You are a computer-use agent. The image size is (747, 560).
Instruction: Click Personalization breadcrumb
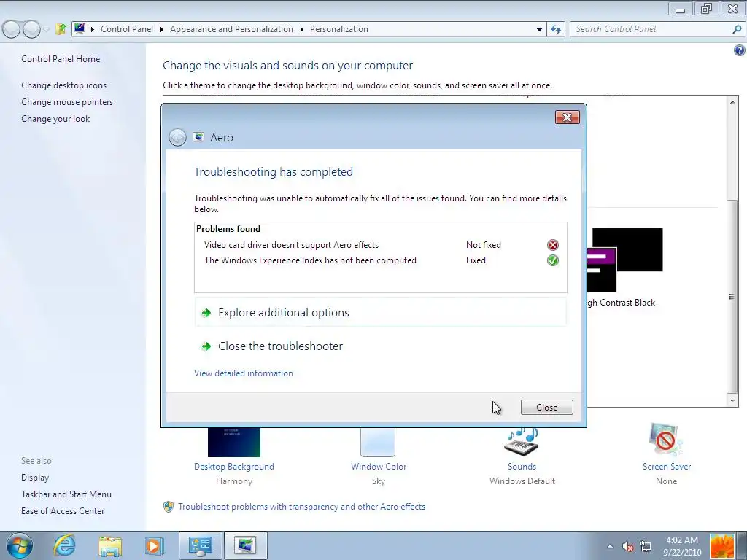click(x=338, y=29)
